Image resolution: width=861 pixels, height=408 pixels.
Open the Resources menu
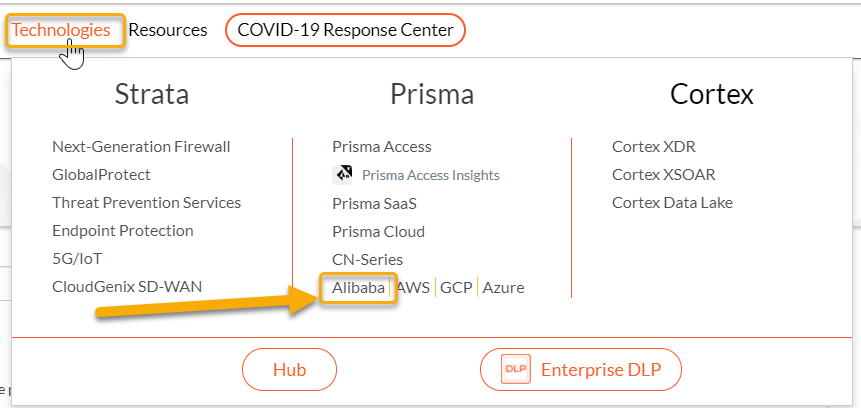pyautogui.click(x=168, y=30)
